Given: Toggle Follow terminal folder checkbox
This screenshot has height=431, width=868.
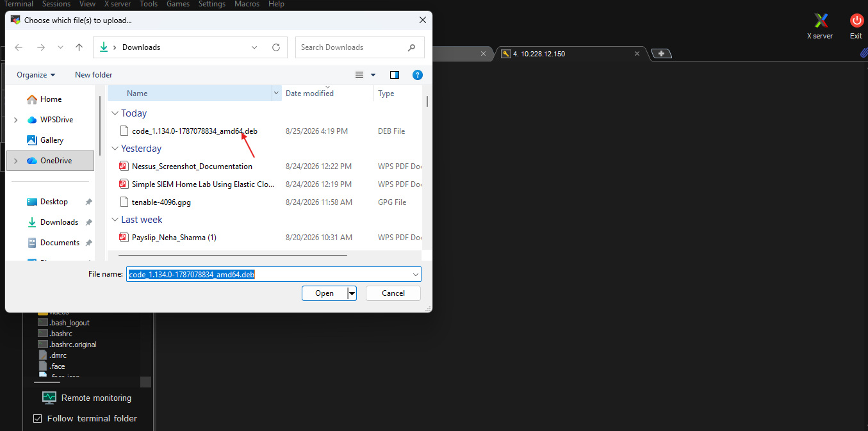Looking at the screenshot, I should coord(37,418).
